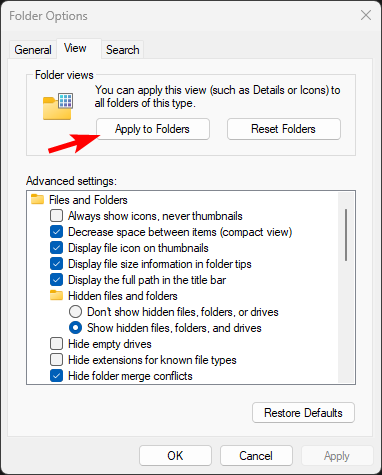Uncheck Display the full path in title bar
Viewport: 382px width, 475px height.
(x=56, y=280)
